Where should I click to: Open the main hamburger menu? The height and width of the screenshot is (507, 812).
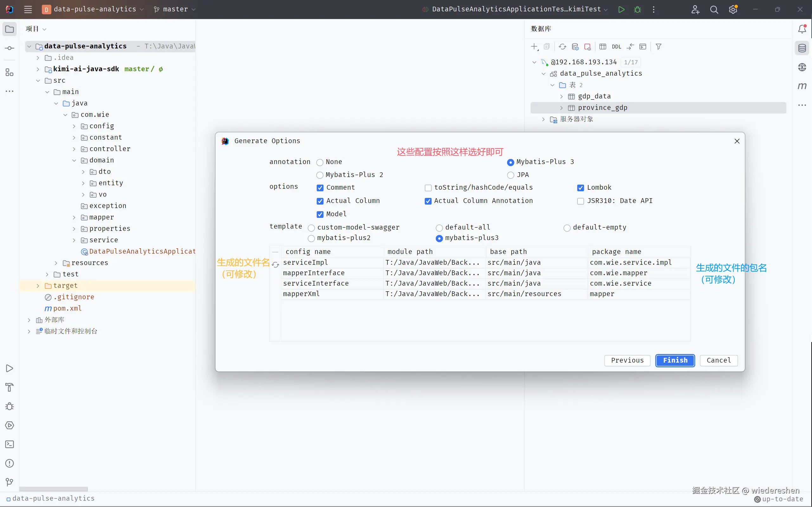click(x=28, y=10)
